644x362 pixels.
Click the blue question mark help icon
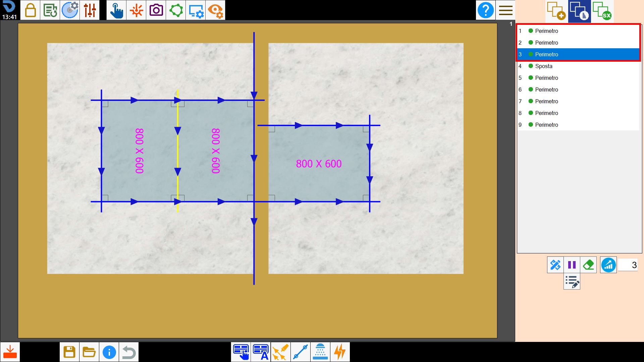point(485,10)
